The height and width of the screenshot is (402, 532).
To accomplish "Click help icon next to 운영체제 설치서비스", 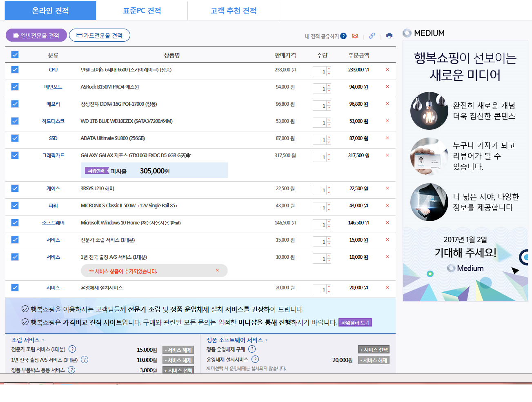I will tap(255, 359).
